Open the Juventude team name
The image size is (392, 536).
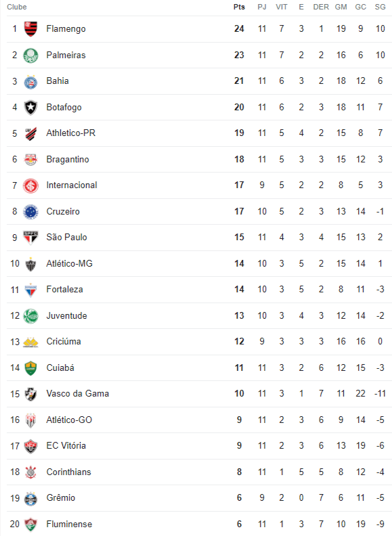67,315
